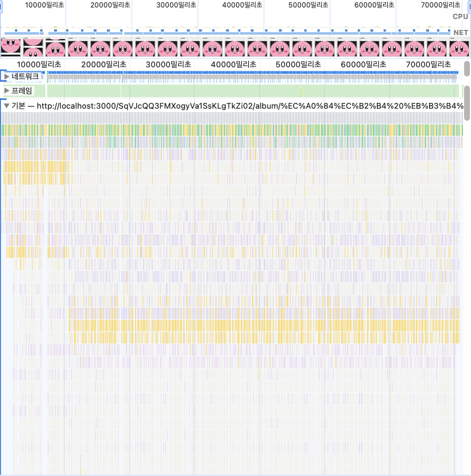
Task: Click the upper tracks vertical scrollbar
Action: [x=467, y=68]
